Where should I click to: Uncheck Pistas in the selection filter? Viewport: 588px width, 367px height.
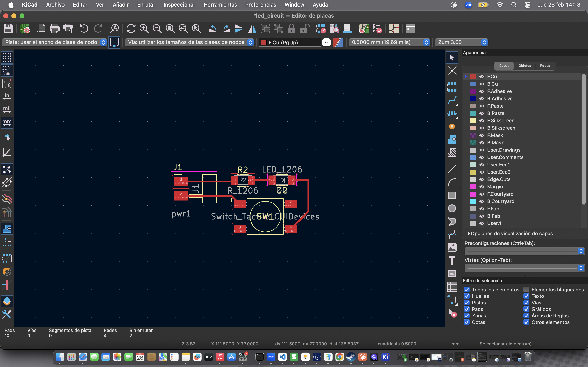pos(467,303)
